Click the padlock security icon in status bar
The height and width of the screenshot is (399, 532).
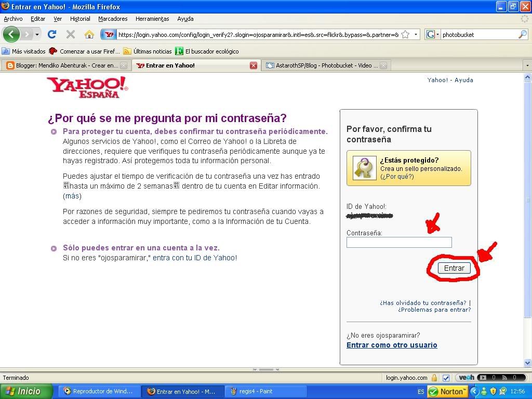coord(433,378)
